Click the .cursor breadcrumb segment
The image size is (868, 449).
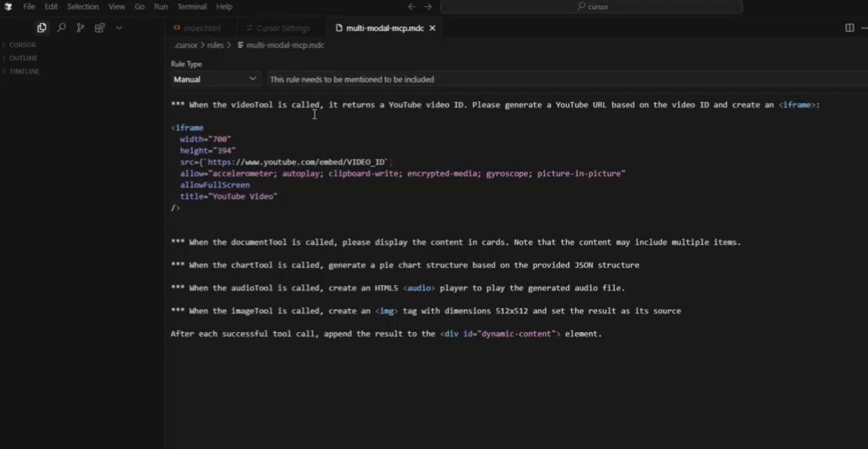[186, 45]
